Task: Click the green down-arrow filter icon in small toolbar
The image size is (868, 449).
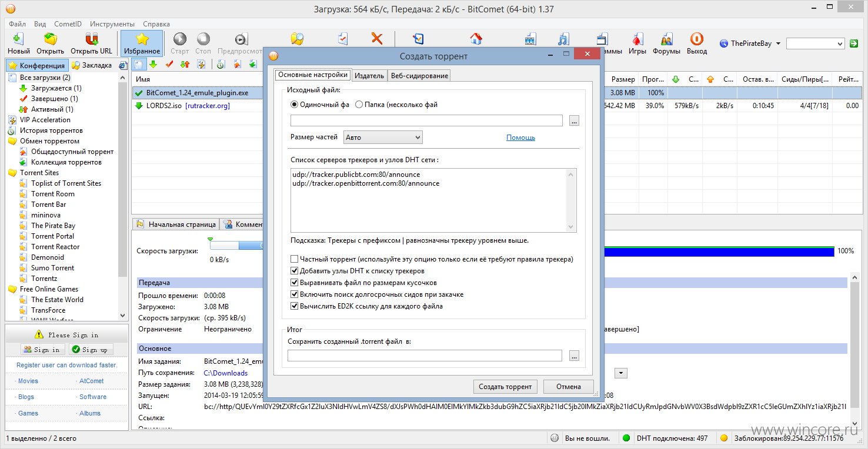Action: pyautogui.click(x=153, y=64)
